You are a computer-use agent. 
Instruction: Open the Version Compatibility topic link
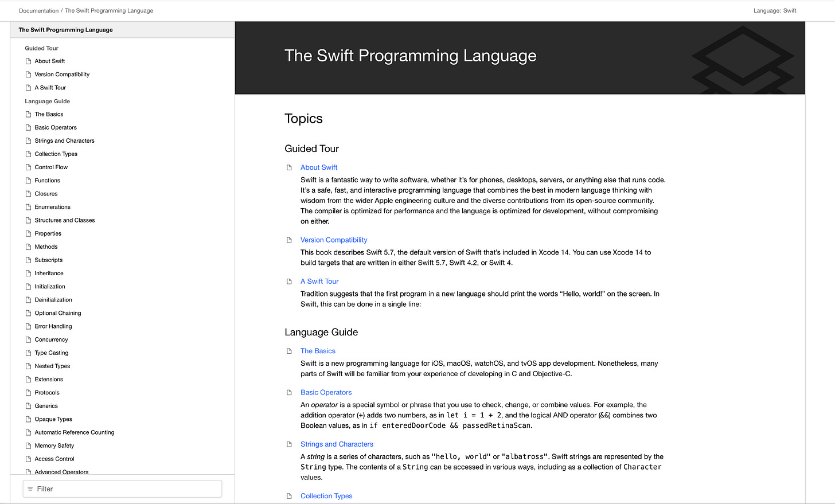pyautogui.click(x=334, y=240)
